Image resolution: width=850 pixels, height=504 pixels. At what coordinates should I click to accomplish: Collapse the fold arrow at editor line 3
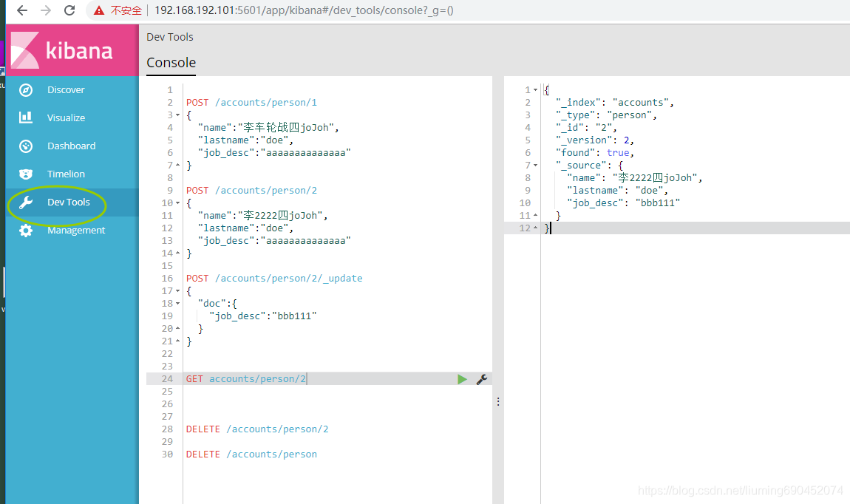177,115
